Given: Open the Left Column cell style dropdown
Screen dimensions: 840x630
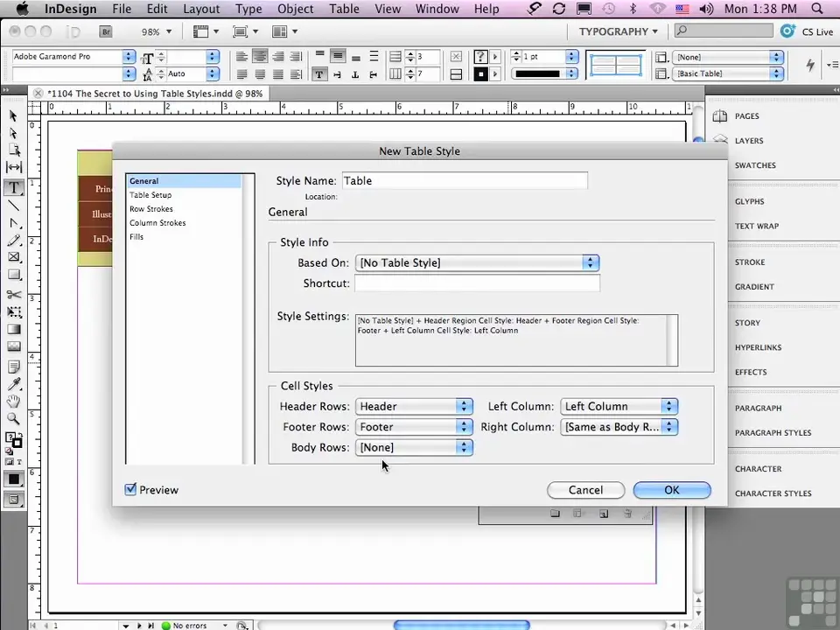Looking at the screenshot, I should [619, 406].
